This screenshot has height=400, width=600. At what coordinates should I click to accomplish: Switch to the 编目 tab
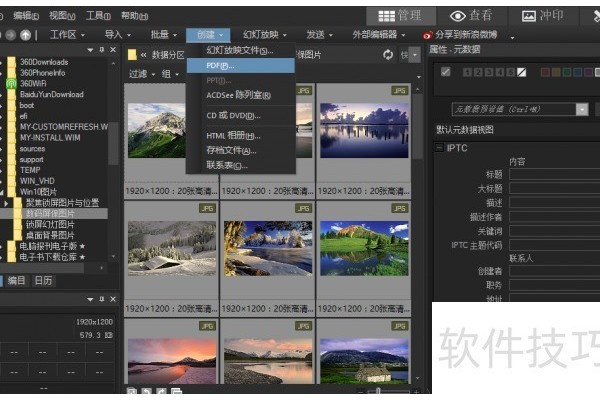[x=16, y=281]
